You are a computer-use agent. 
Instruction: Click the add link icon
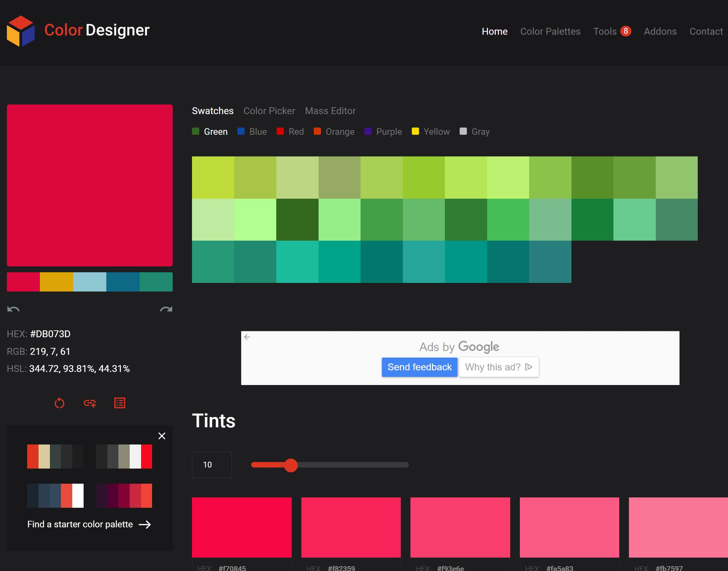pyautogui.click(x=90, y=403)
